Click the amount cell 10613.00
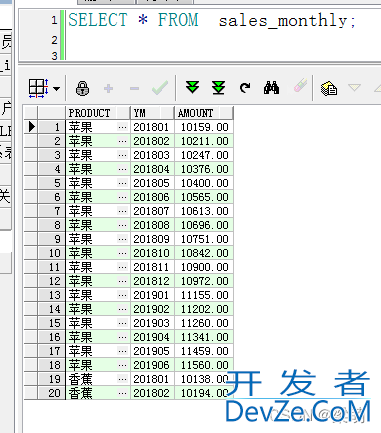The width and height of the screenshot is (381, 433). (x=204, y=211)
